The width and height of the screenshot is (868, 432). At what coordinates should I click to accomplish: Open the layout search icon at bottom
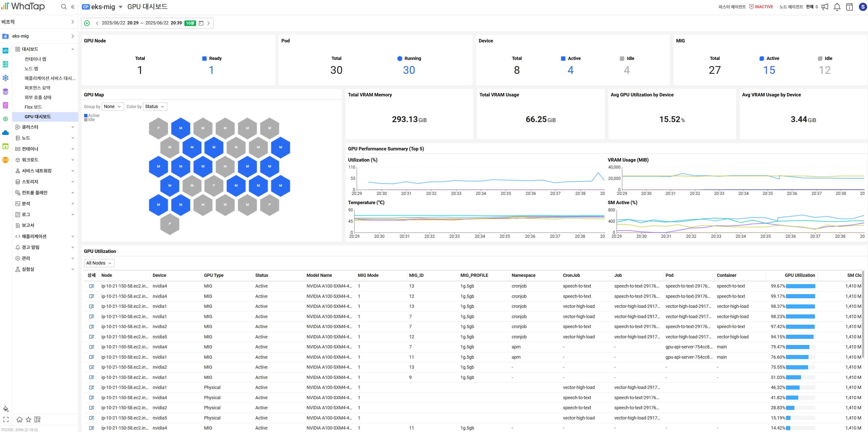pos(38,419)
